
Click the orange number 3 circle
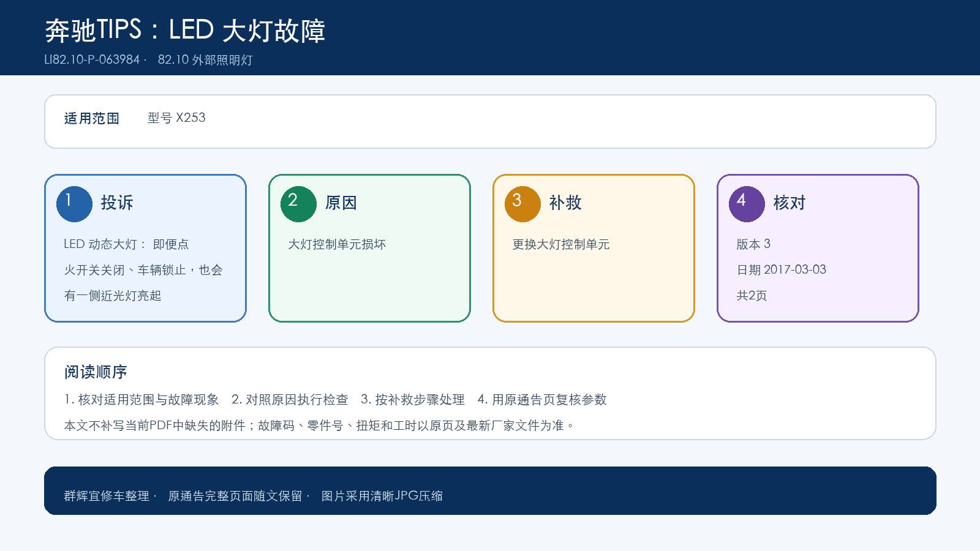[522, 204]
